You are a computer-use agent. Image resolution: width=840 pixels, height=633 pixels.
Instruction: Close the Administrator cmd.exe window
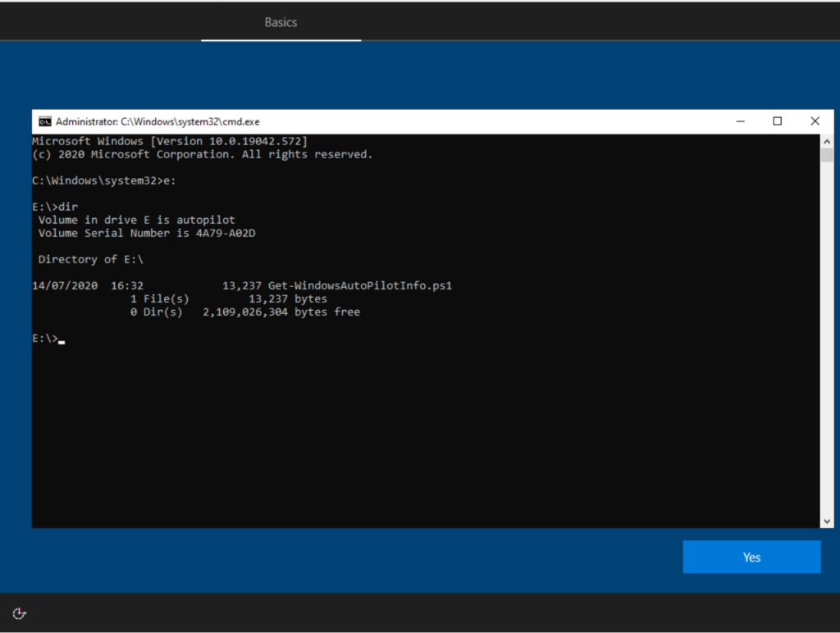(x=815, y=121)
